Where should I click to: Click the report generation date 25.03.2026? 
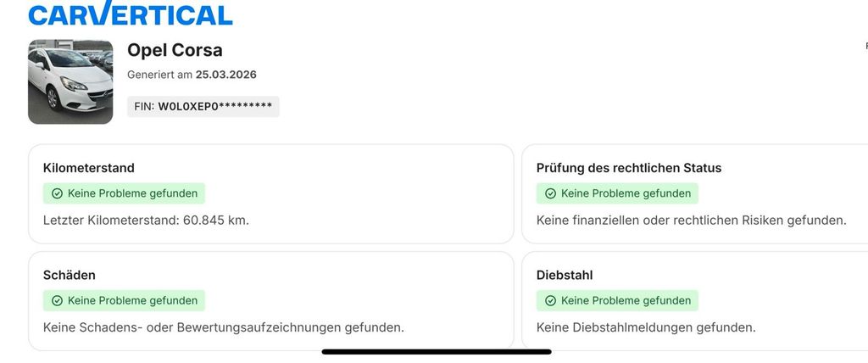click(x=225, y=75)
